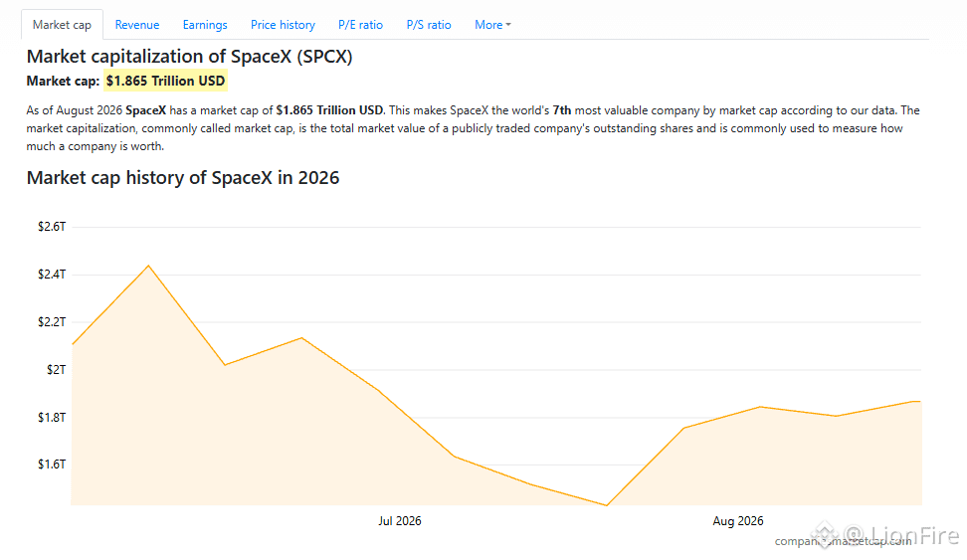Select the Market cap tab

point(62,25)
